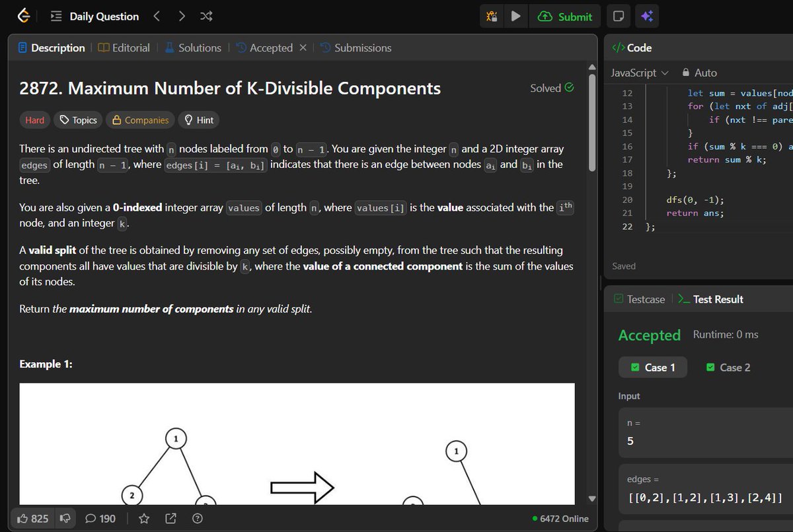Open the 190 comments
793x532 pixels.
101,519
